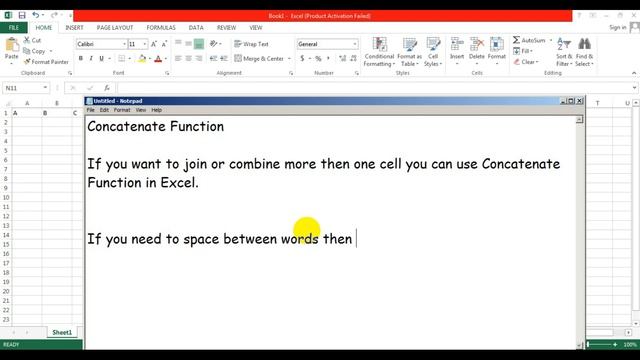Decrease font size with shrink icon
640x360 pixels.
[164, 44]
